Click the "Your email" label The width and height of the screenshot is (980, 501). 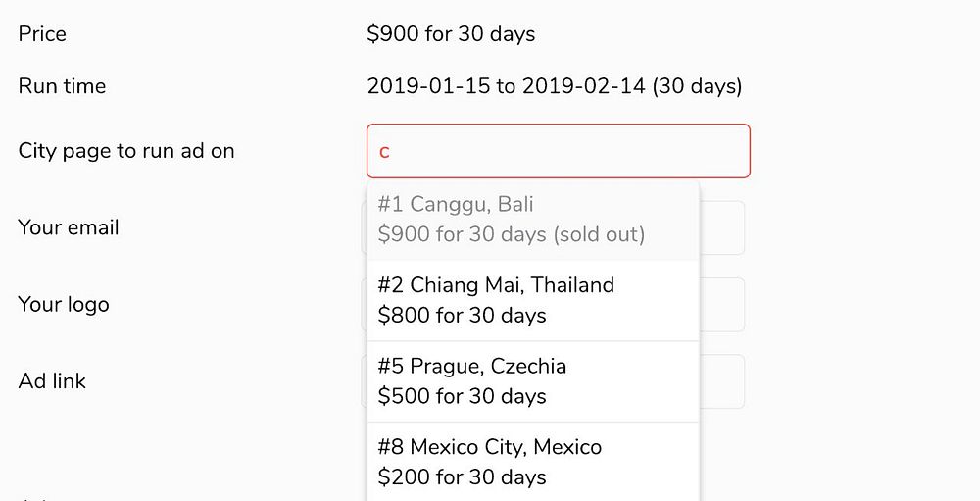[x=69, y=227]
